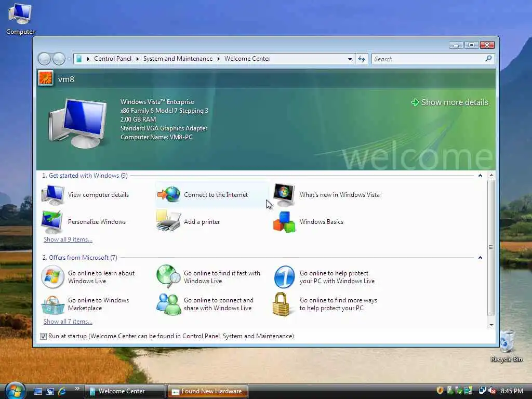Click the control panel icon in address bar
This screenshot has height=399, width=532.
(x=79, y=59)
